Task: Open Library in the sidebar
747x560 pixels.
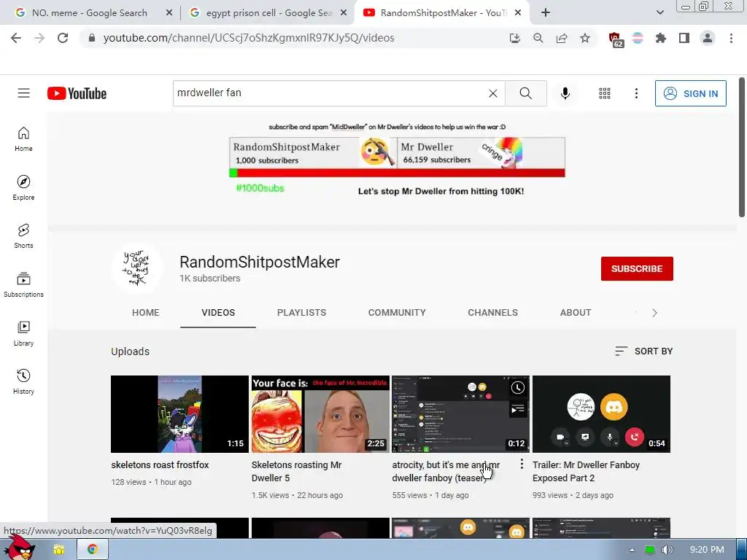Action: point(23,333)
